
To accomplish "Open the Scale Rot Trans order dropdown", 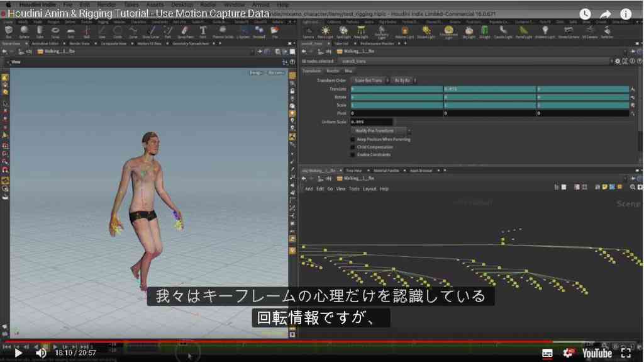I will (370, 81).
